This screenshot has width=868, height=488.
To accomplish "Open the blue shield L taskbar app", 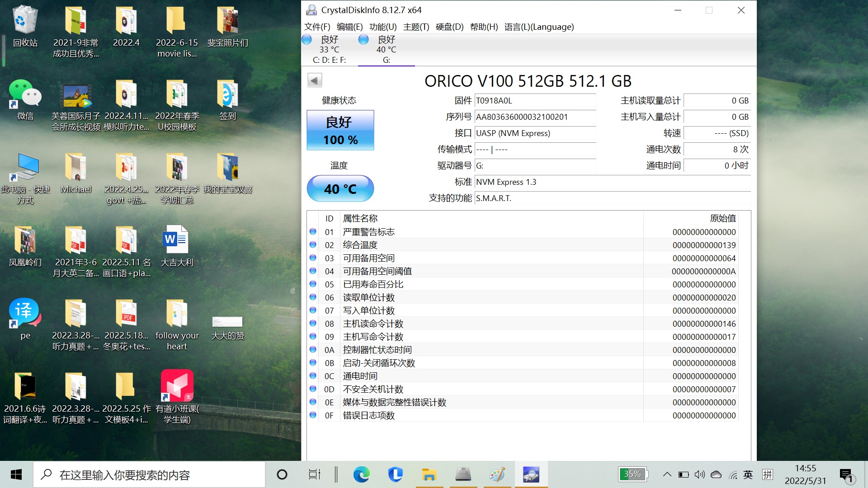I will [x=395, y=474].
